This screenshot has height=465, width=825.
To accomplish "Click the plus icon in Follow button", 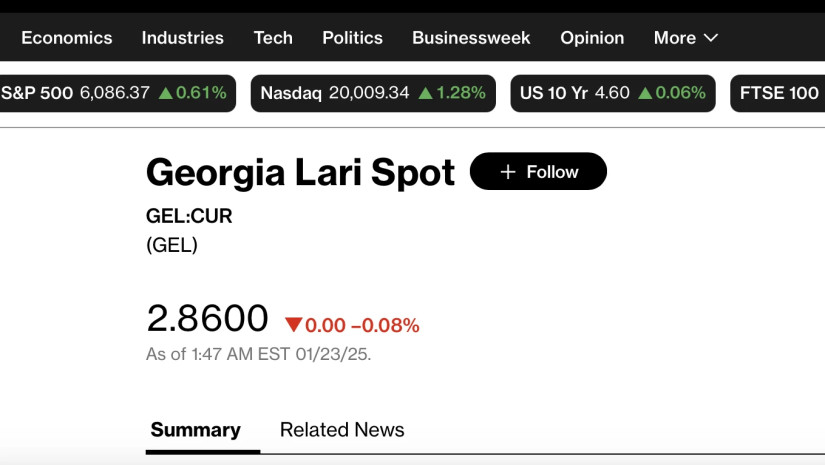I will [507, 172].
